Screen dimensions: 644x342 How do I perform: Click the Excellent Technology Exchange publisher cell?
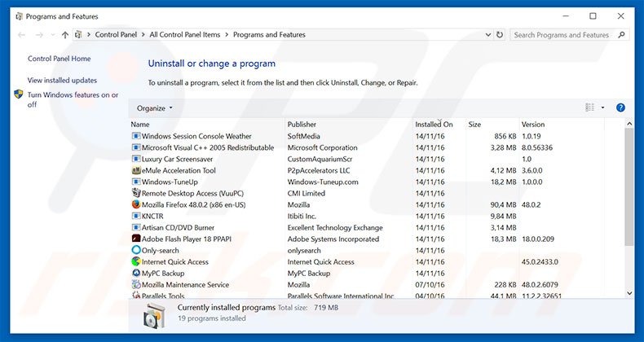tap(335, 227)
